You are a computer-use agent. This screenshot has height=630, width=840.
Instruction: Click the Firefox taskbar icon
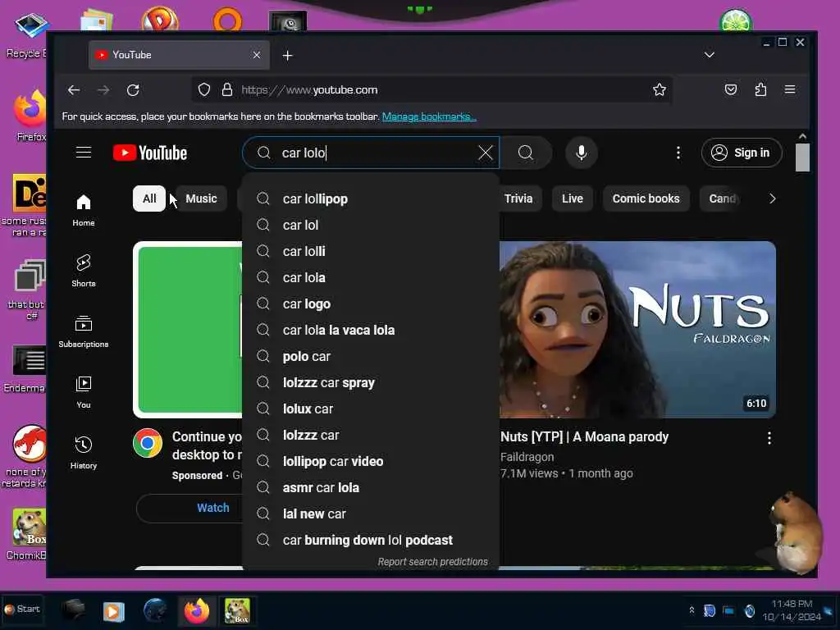point(197,610)
